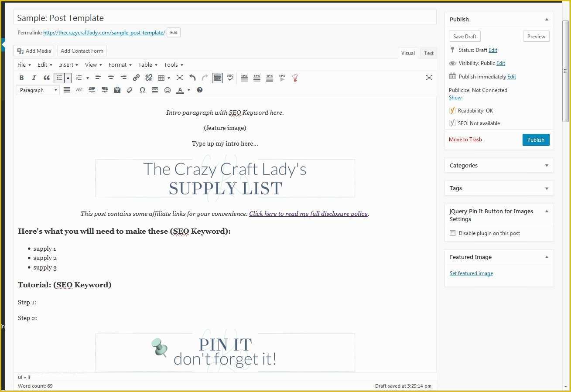
Task: Apply text color with the A button
Action: (x=180, y=90)
